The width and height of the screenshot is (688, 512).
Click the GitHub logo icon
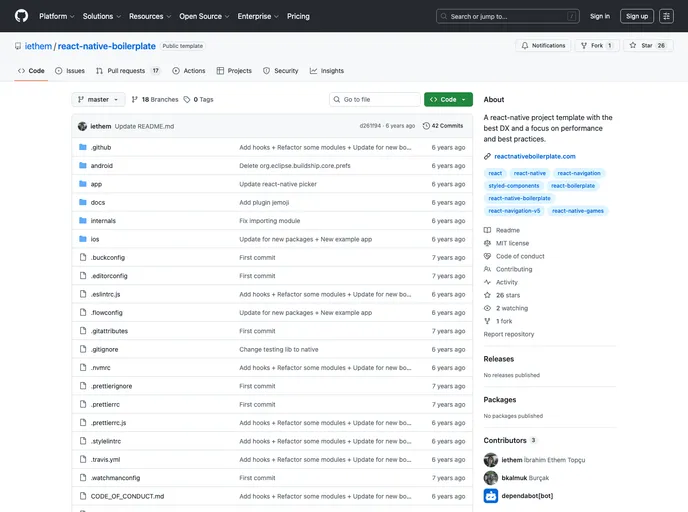[22, 16]
